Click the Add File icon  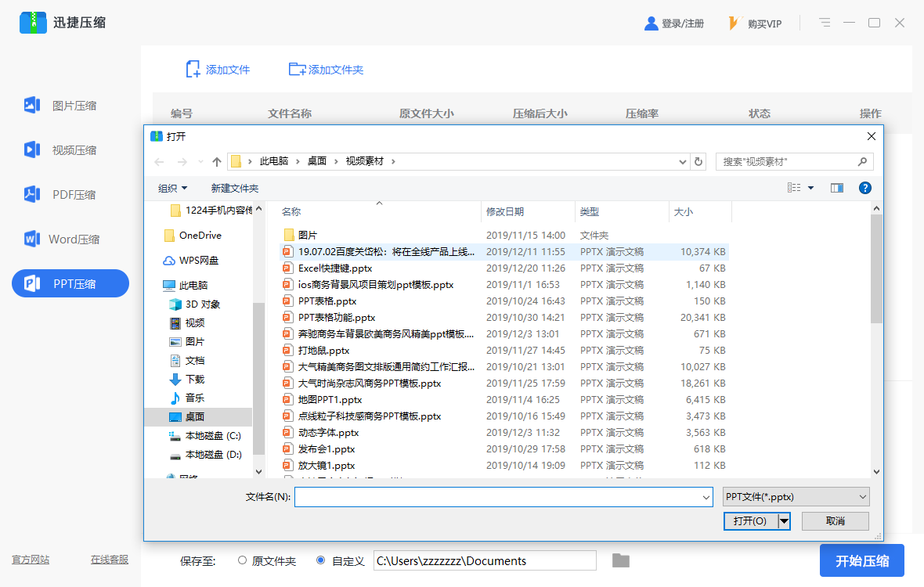pyautogui.click(x=193, y=70)
